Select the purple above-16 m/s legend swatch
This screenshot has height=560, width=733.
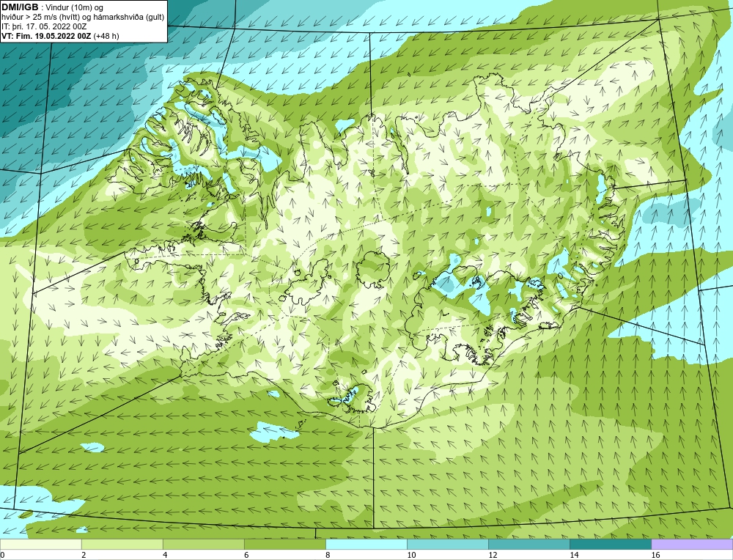[x=692, y=544]
